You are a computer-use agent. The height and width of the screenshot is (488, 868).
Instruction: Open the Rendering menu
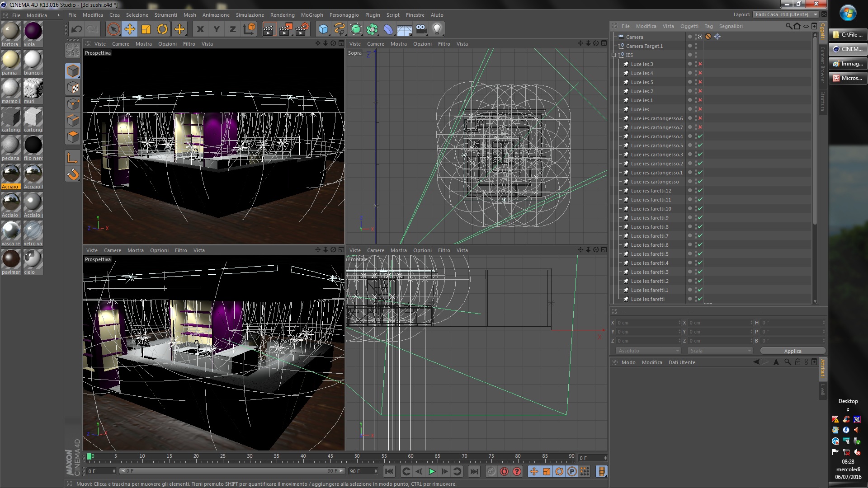(x=282, y=15)
